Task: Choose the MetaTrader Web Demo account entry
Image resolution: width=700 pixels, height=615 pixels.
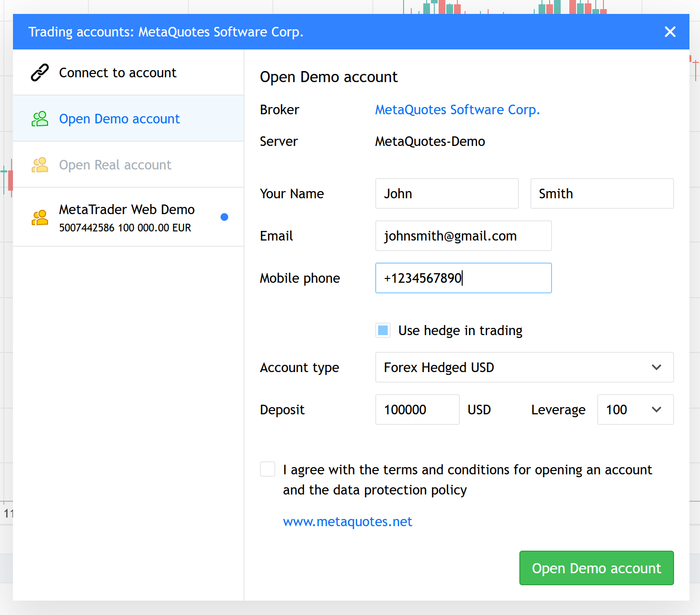Action: (x=127, y=217)
